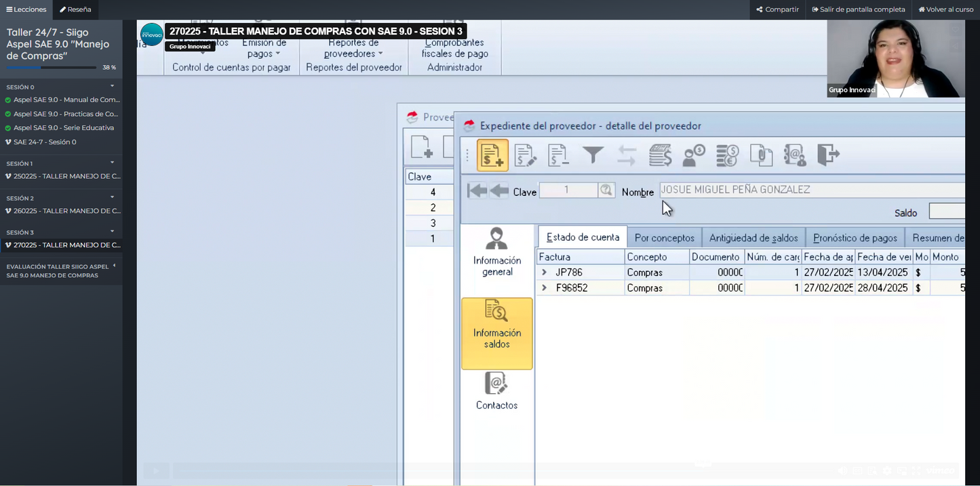Click the supplier payment icon with coin
The image size is (980, 486).
point(694,155)
